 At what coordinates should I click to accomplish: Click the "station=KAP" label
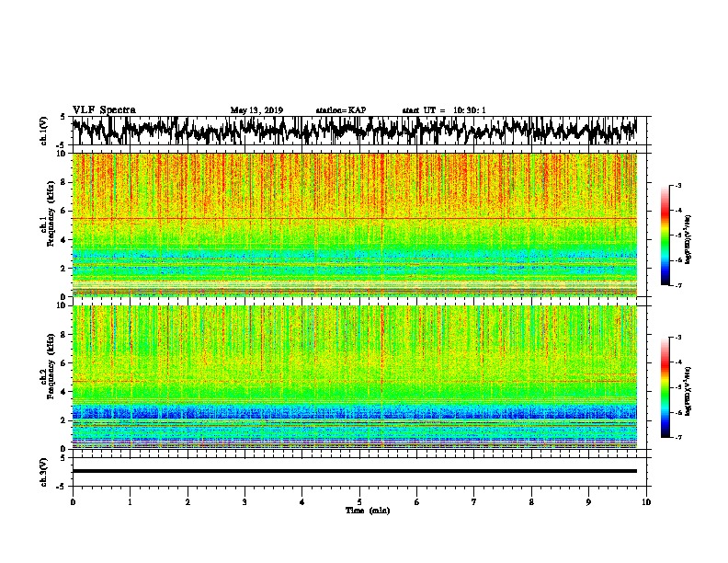tap(341, 110)
